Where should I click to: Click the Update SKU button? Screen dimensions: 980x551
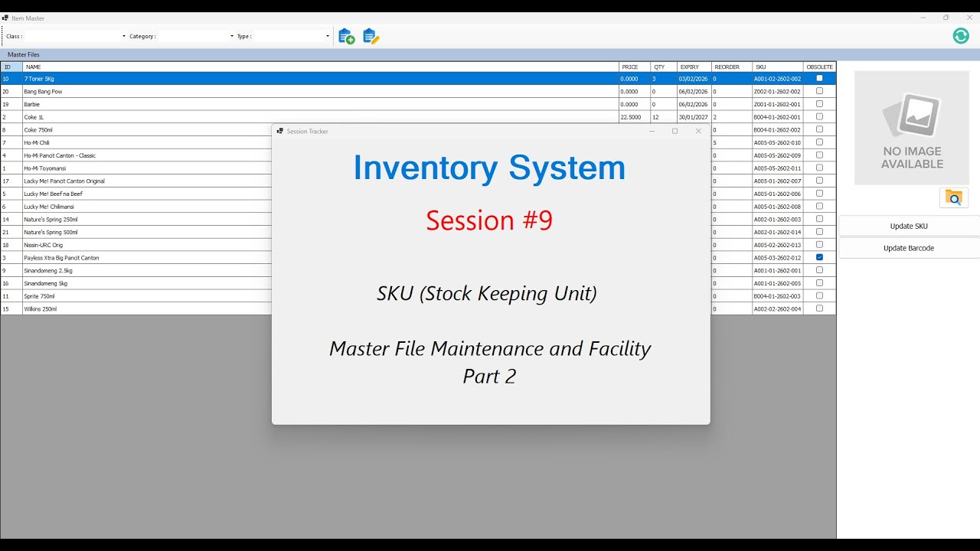(x=909, y=226)
